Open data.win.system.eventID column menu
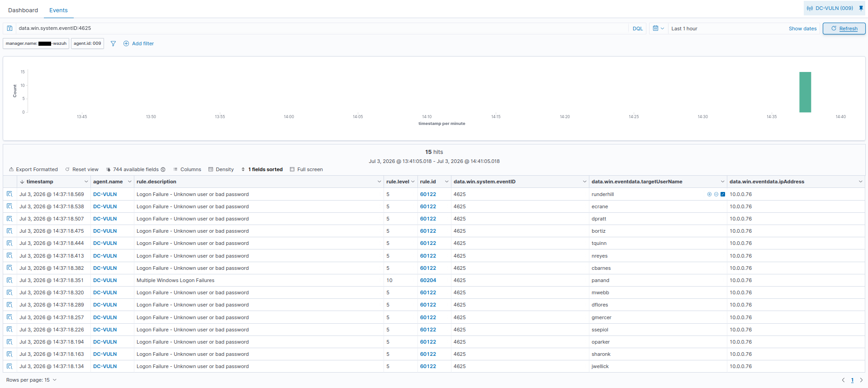 coord(584,182)
